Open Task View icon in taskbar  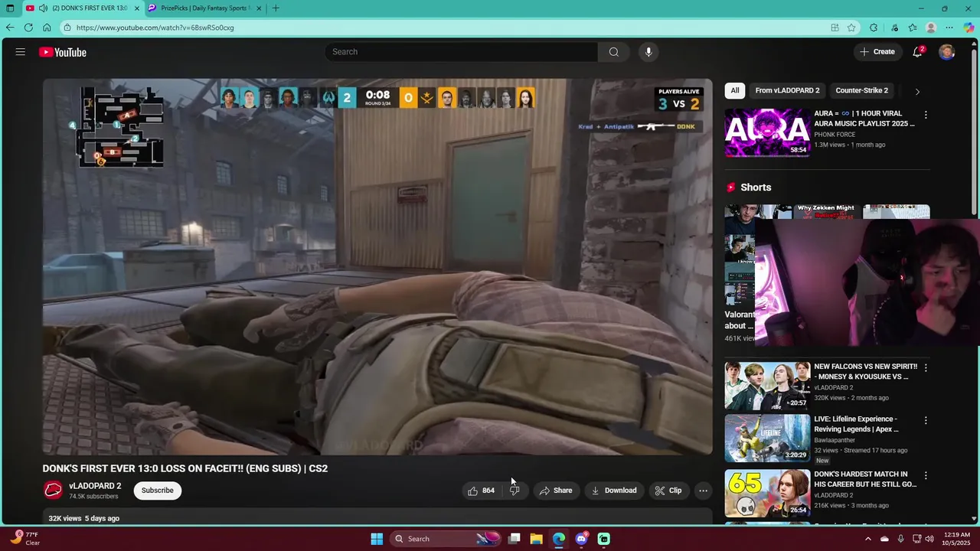click(514, 539)
